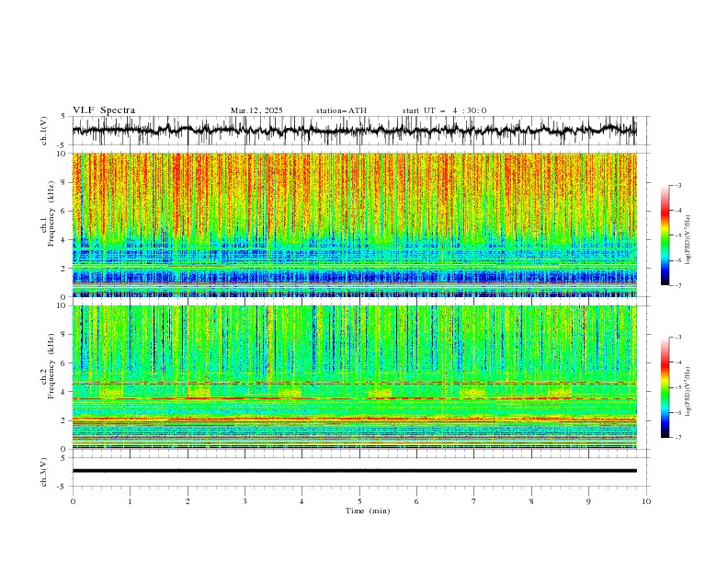Click the 'VLF Spectra' title text
Image resolution: width=728 pixels, height=563 pixels.
(x=104, y=110)
